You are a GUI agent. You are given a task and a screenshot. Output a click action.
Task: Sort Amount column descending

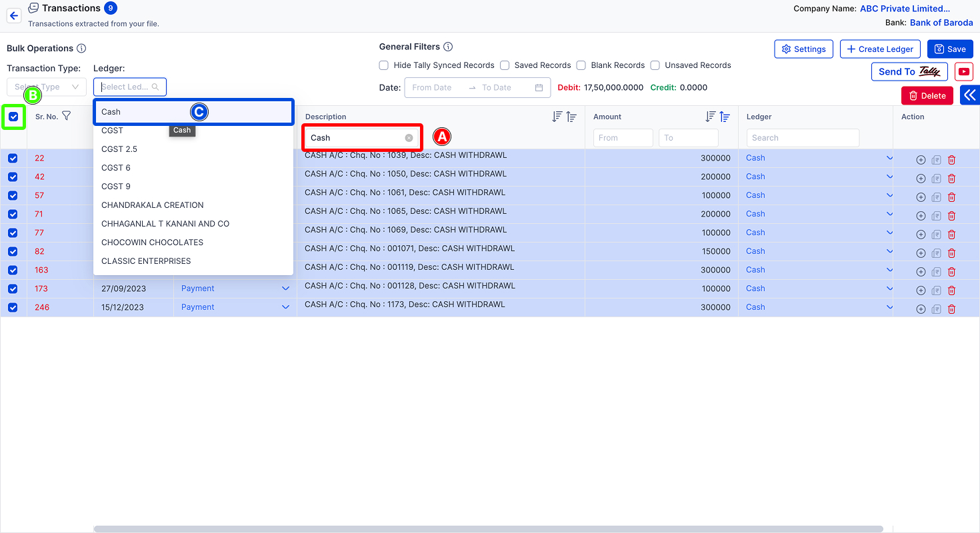pos(711,117)
